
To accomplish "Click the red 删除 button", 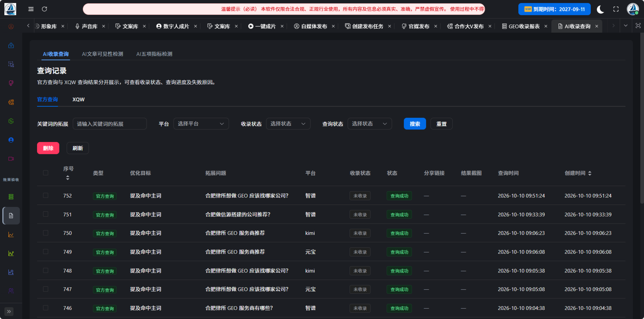I will [48, 148].
